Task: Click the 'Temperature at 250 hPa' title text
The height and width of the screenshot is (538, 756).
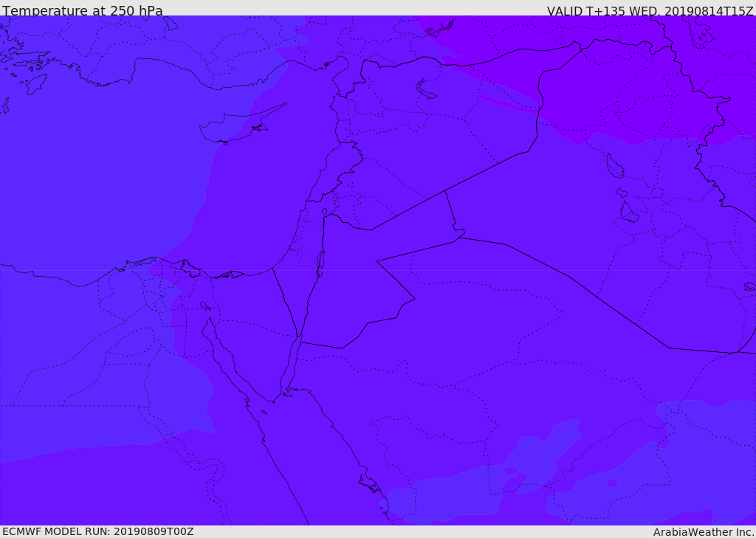Action: point(83,10)
